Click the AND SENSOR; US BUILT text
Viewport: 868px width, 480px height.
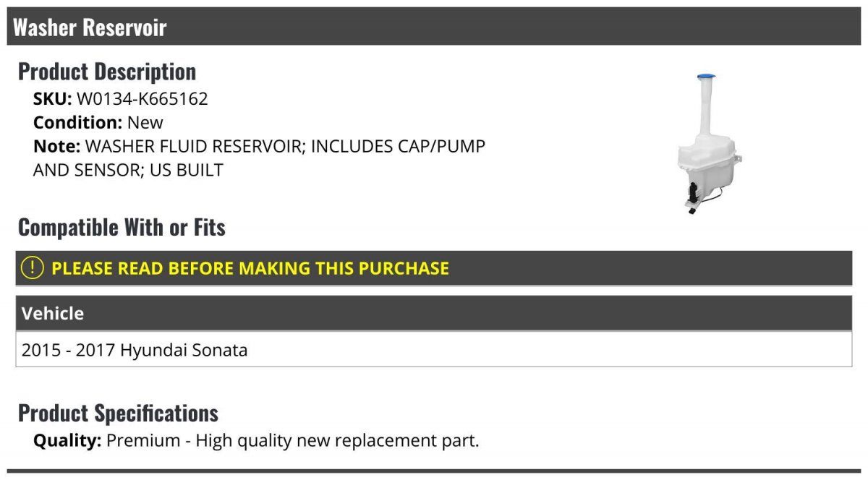128,170
